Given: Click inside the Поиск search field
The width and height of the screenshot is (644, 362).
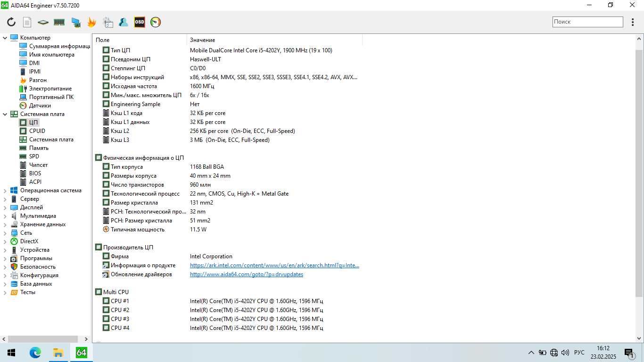Looking at the screenshot, I should 587,22.
